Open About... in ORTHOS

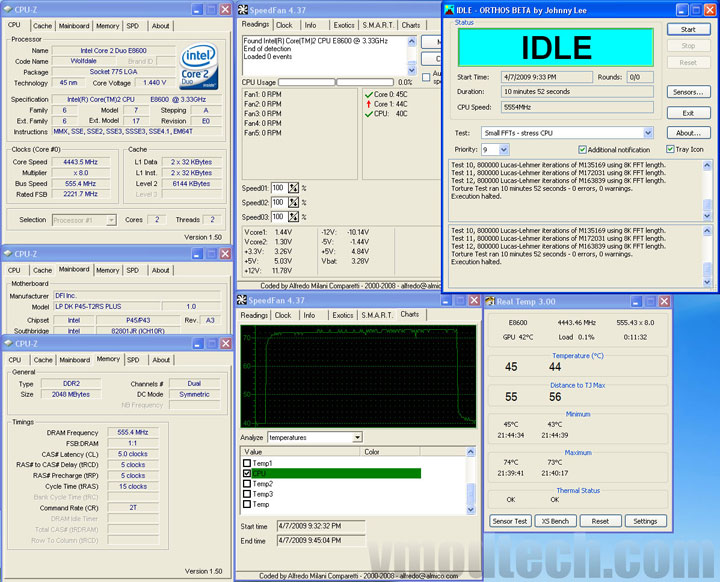[688, 133]
